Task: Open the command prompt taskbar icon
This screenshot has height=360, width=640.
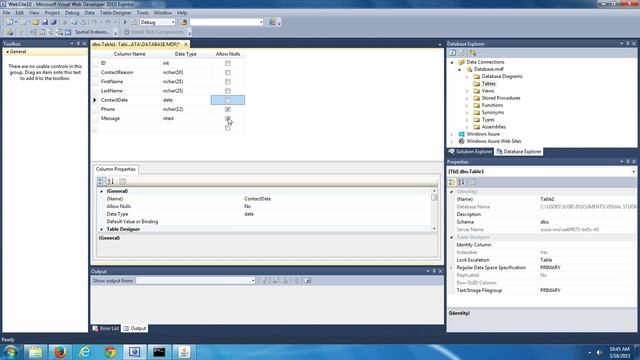Action: pyautogui.click(x=159, y=352)
